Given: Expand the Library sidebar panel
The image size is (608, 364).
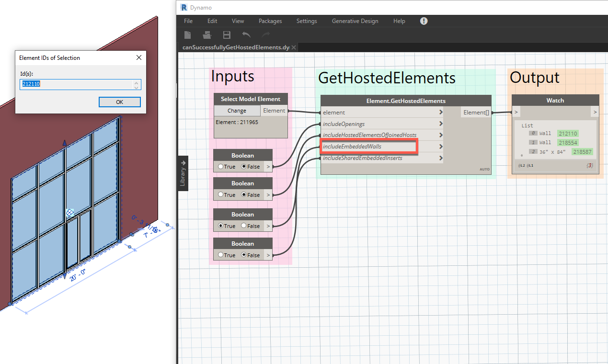Looking at the screenshot, I should tap(183, 172).
